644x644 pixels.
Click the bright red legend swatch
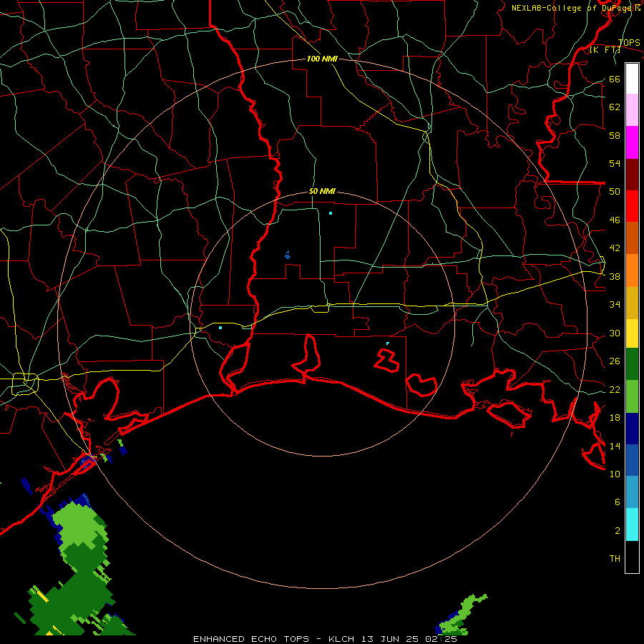point(632,206)
